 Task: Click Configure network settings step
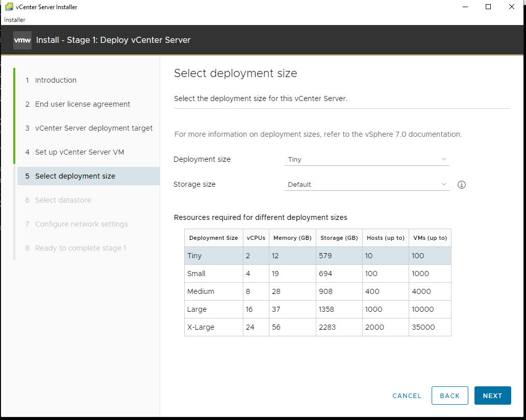coord(77,224)
